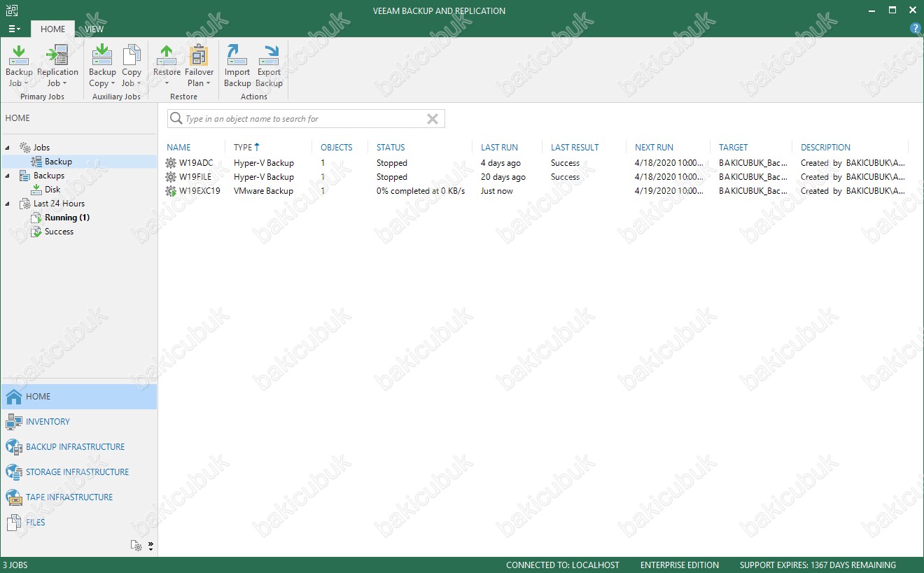Open the main hamburger menu
Screen dimensions: 924x573
click(x=14, y=29)
